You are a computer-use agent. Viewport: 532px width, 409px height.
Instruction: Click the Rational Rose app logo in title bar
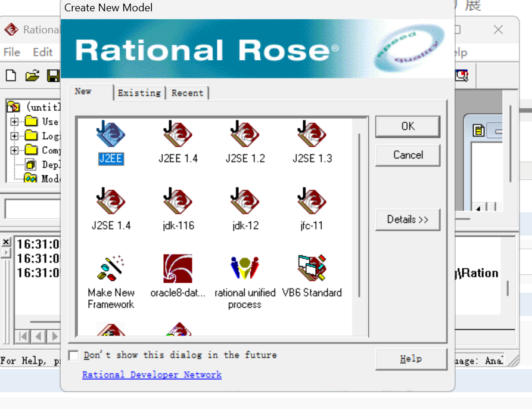pos(11,30)
